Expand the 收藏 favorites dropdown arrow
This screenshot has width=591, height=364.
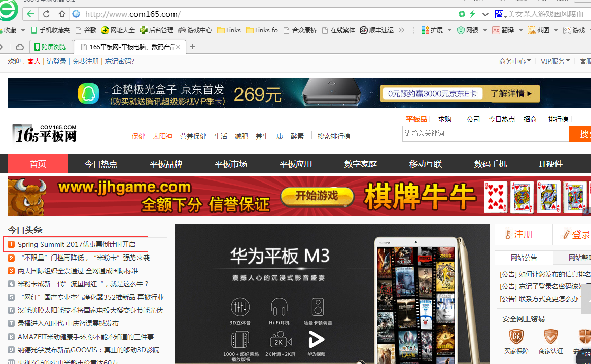point(23,30)
